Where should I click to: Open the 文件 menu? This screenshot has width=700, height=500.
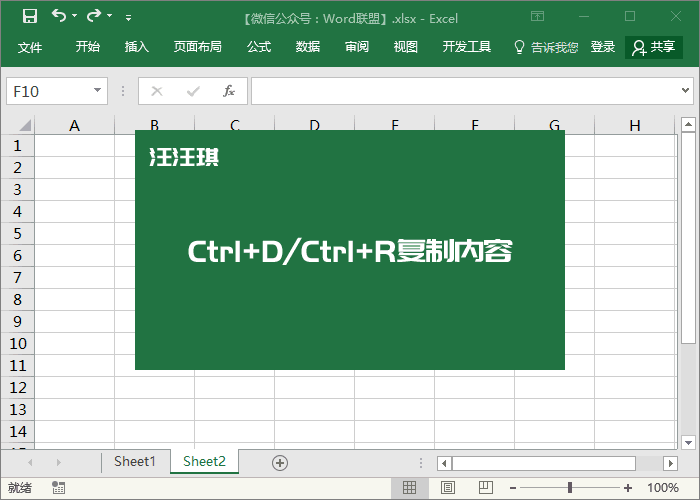(x=30, y=47)
